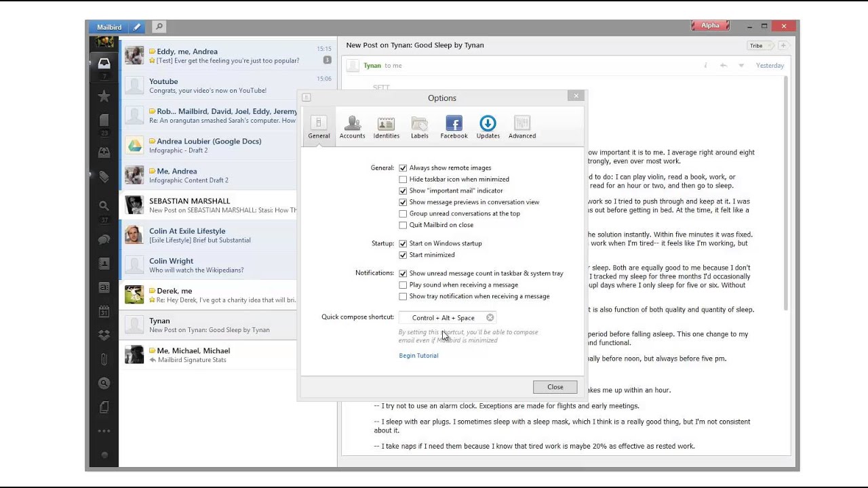Uncheck Start on Windows startup

pos(403,243)
